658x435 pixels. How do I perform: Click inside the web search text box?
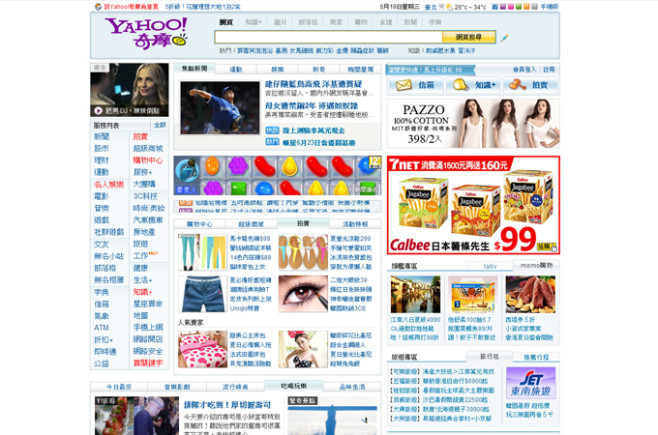(328, 37)
